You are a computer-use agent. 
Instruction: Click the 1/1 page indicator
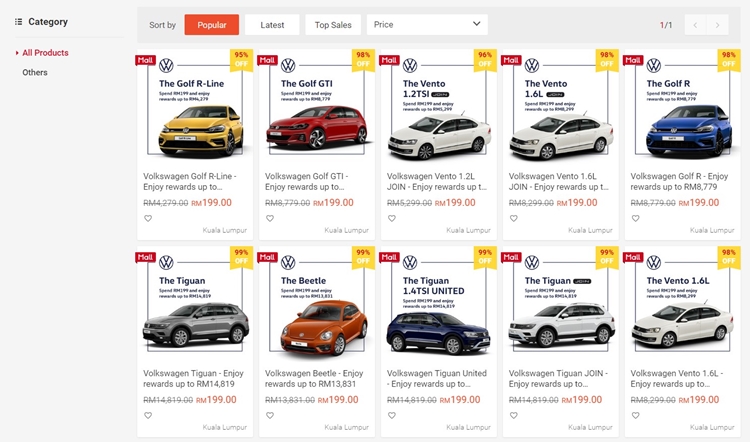click(x=666, y=25)
